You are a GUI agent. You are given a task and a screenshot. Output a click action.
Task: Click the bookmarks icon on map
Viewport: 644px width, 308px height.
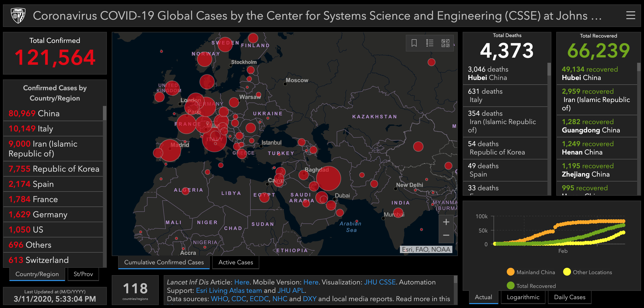[414, 43]
